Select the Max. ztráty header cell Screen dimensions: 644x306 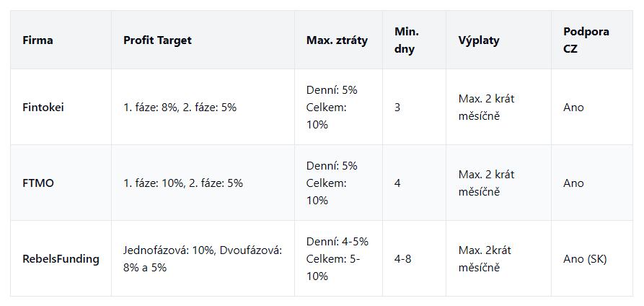tap(337, 40)
